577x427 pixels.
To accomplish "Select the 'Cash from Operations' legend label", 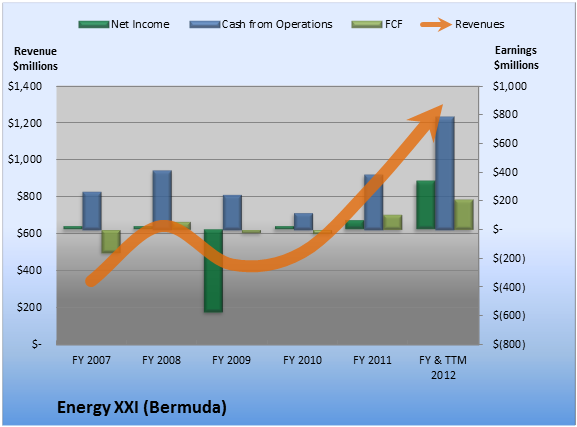I will 277,24.
